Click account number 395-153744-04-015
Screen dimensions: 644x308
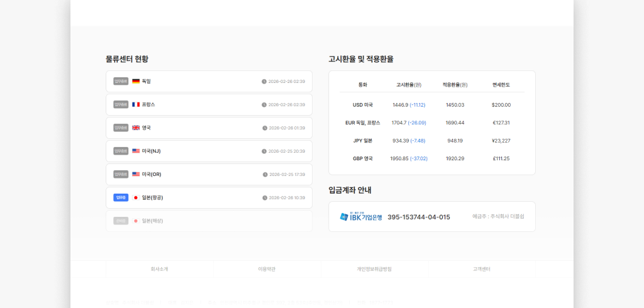pos(418,217)
